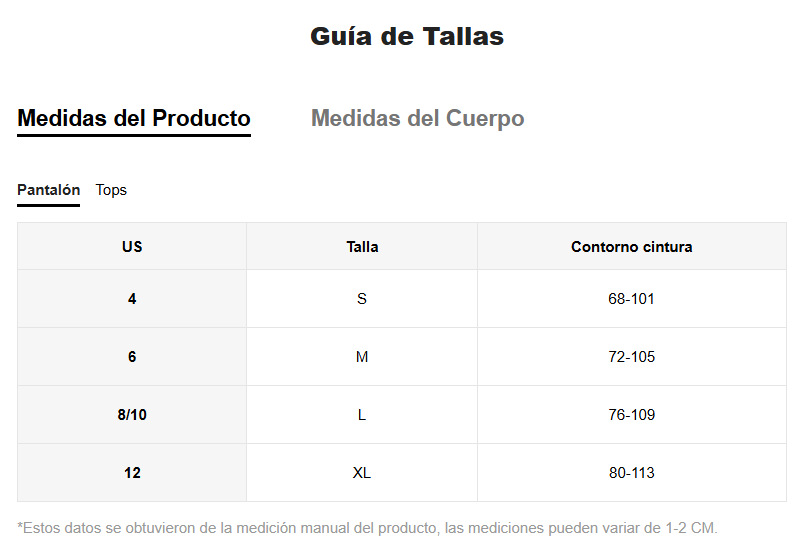Click the US column header

132,246
